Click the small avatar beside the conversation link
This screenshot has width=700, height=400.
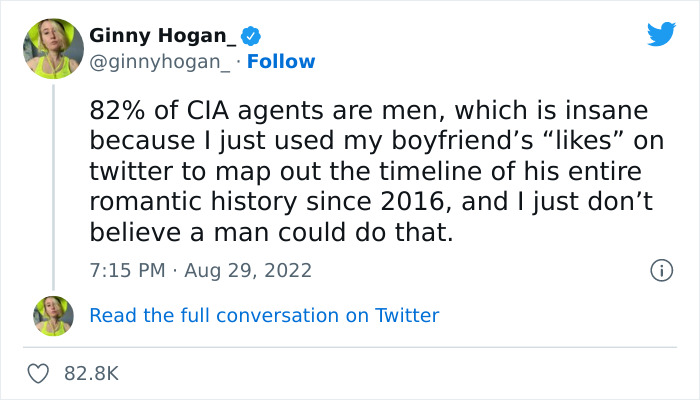point(53,315)
